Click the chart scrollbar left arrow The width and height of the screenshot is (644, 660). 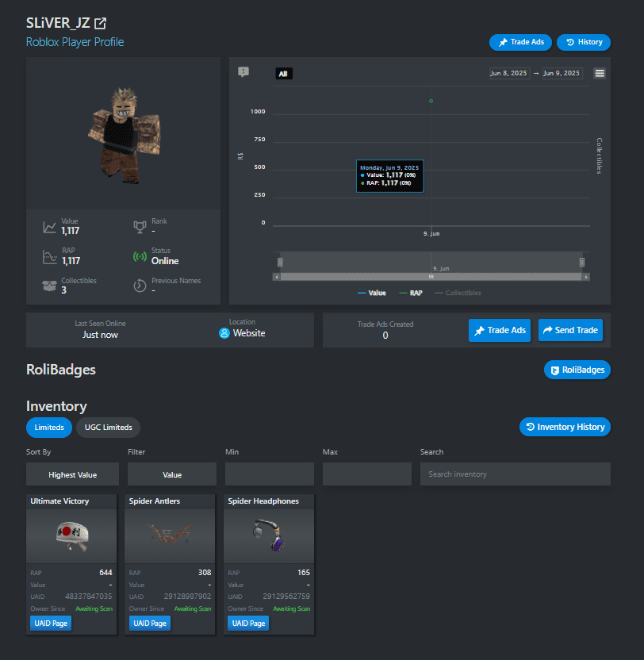coord(277,277)
